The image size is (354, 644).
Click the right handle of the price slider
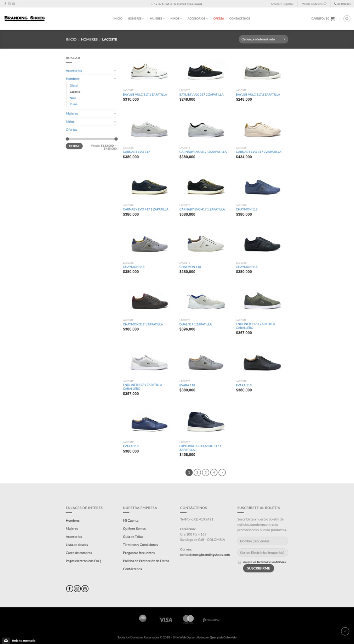116,139
